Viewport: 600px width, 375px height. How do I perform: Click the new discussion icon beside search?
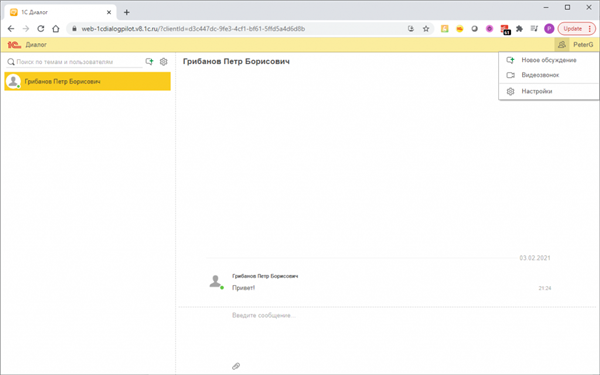coord(149,62)
